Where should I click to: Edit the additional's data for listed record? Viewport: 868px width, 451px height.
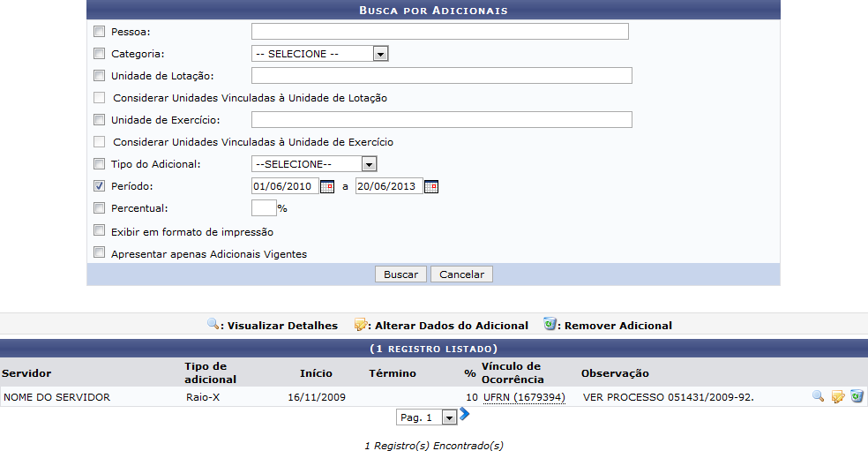click(838, 397)
